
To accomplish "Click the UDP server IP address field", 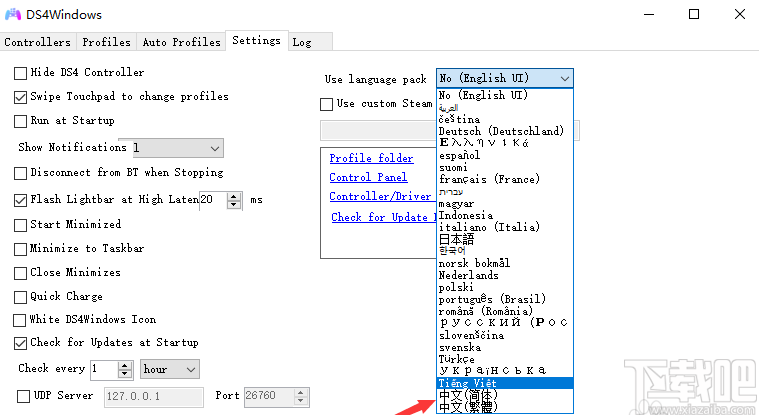I will pyautogui.click(x=153, y=397).
